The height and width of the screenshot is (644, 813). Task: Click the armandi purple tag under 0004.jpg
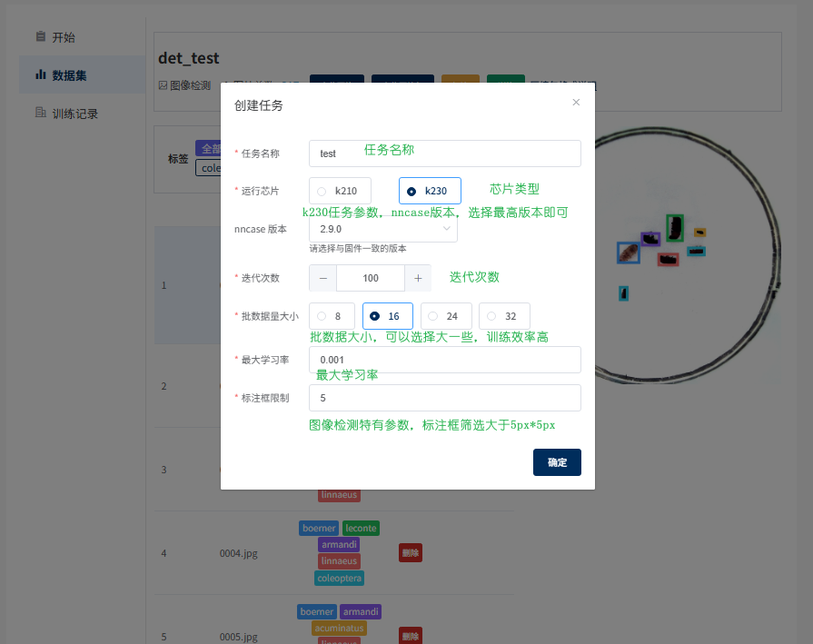pyautogui.click(x=339, y=544)
